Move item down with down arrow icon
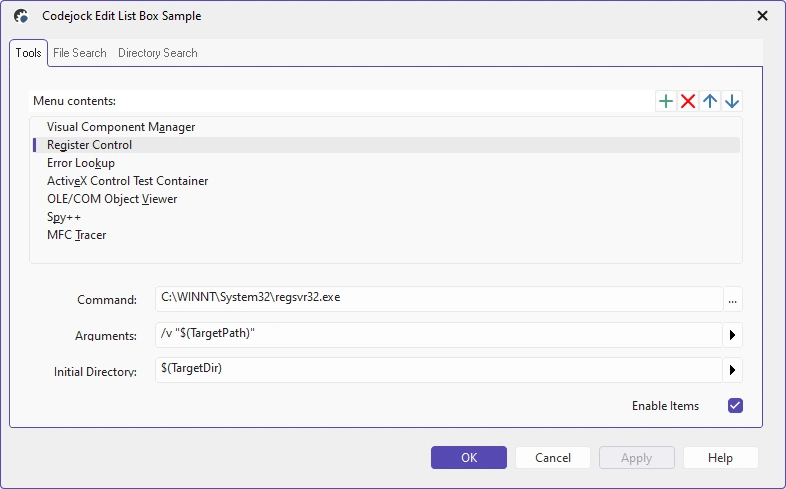Screen dimensions: 786x489 [x=732, y=101]
